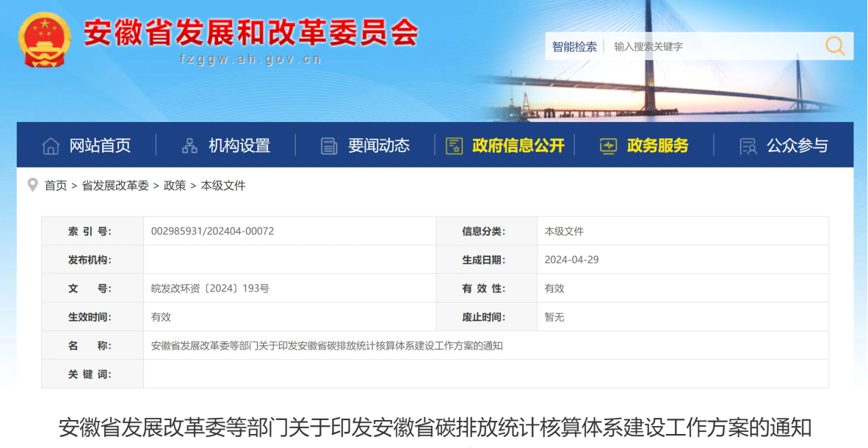The image size is (868, 448).
Task: Click the 安徽省发展和改革委员会 site title
Action: [x=250, y=32]
